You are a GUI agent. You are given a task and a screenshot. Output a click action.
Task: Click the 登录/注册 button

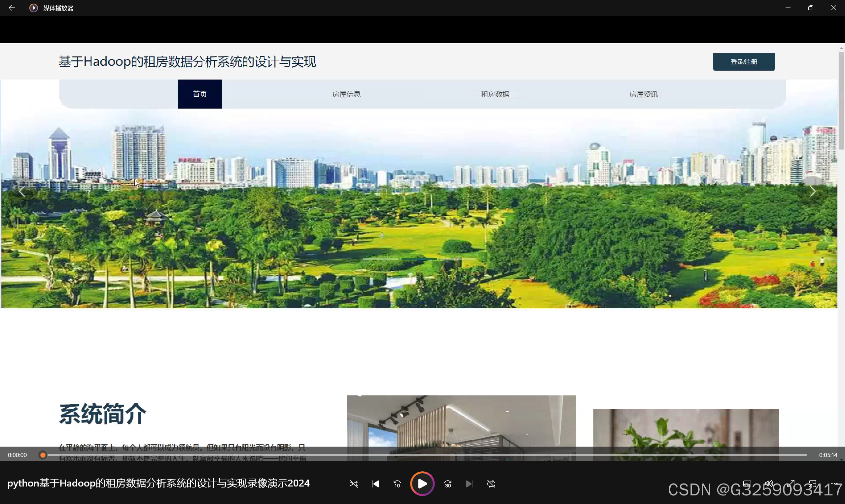click(744, 62)
